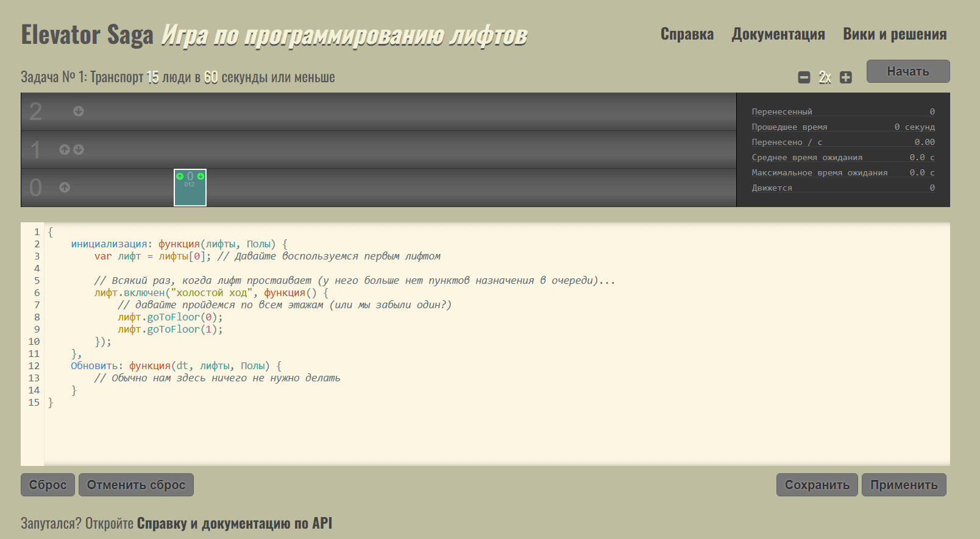The width and height of the screenshot is (980, 539).
Task: Click the subtitle Игра по программированию лифтов
Action: pyautogui.click(x=344, y=35)
